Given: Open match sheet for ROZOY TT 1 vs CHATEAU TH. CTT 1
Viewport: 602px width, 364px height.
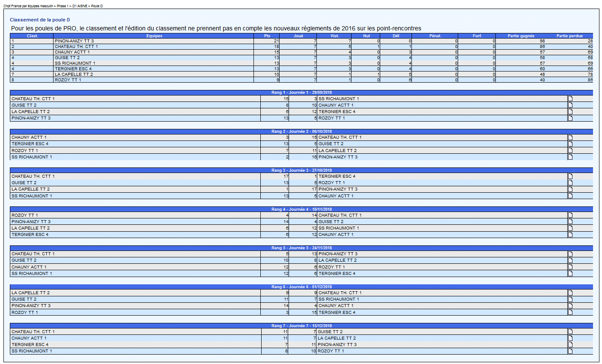Looking at the screenshot, I should [570, 215].
